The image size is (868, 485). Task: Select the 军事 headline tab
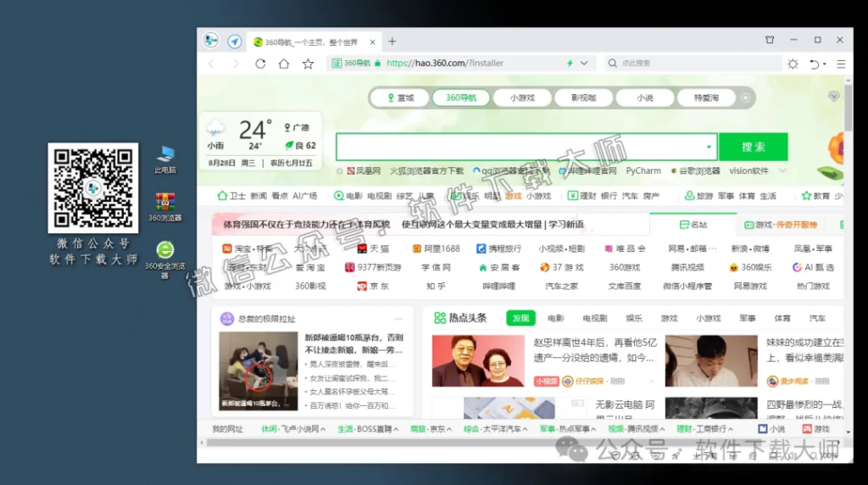tap(748, 318)
